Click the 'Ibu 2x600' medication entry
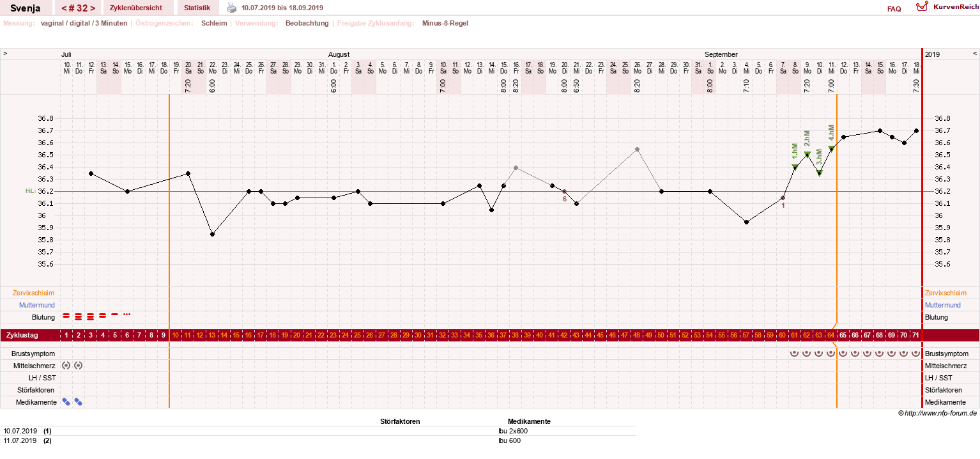The width and height of the screenshot is (980, 459). 513,431
